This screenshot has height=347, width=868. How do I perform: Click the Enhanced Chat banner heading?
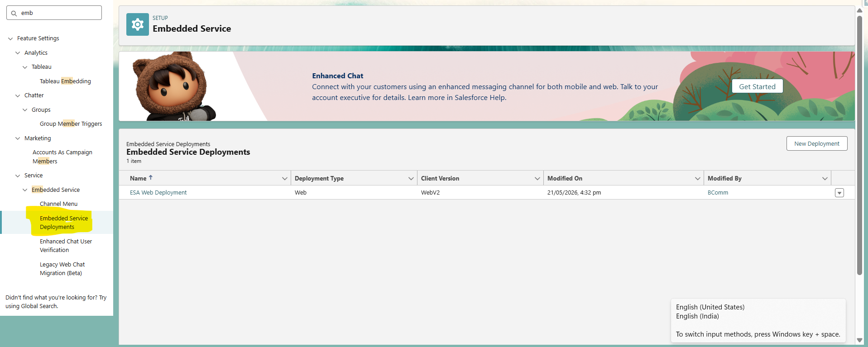[337, 76]
